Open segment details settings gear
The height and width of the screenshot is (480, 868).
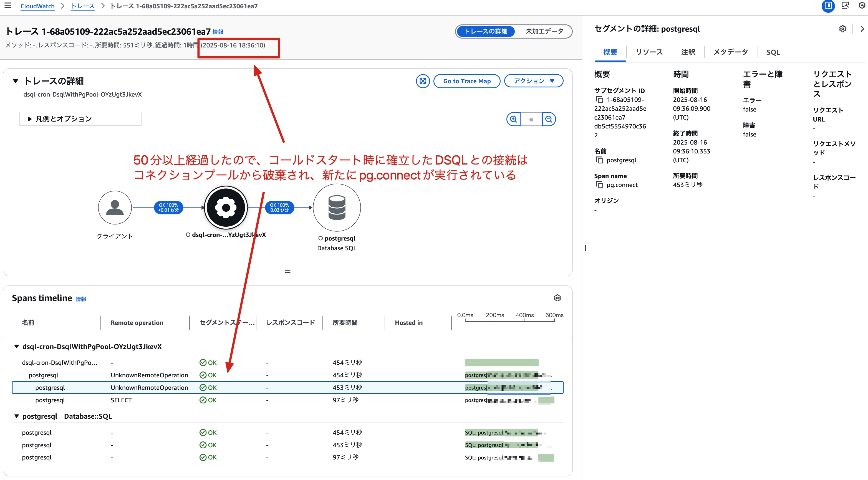[x=842, y=29]
